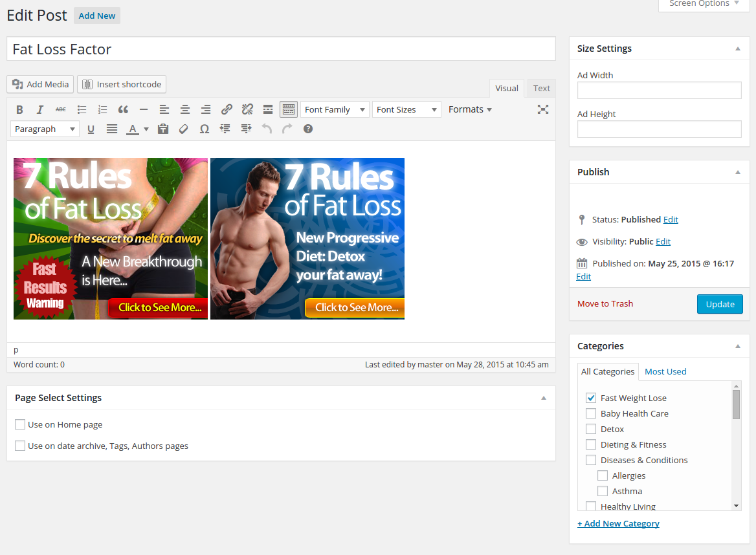Open the Font Sizes dropdown
This screenshot has width=756, height=555.
pyautogui.click(x=406, y=110)
